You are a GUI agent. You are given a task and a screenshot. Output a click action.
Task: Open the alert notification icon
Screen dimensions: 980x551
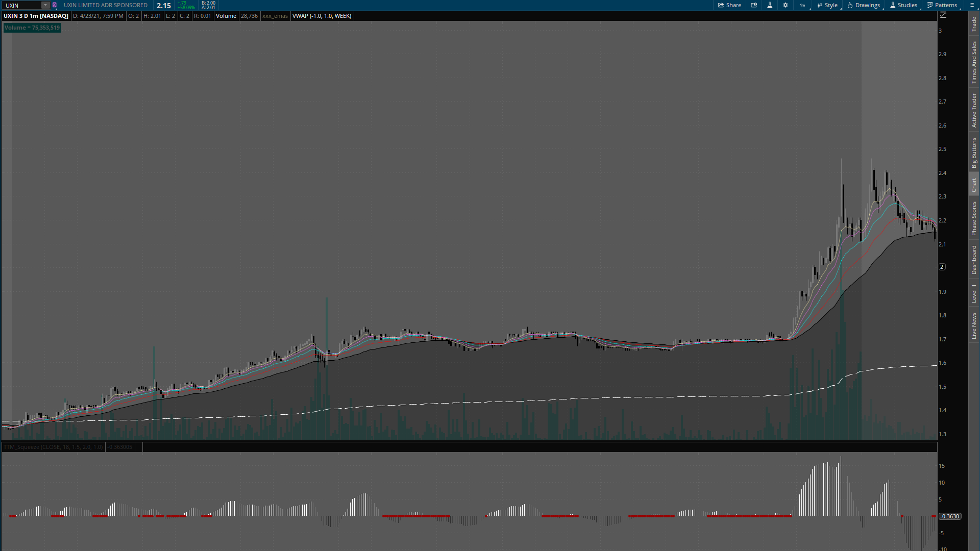point(754,5)
